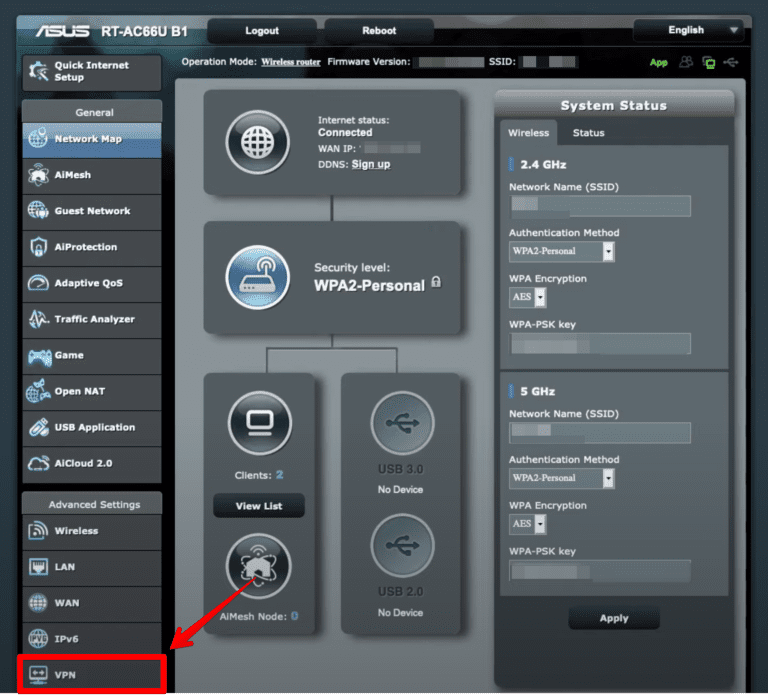Open AiMesh sidebar icon
The height and width of the screenshot is (696, 768).
coord(38,175)
